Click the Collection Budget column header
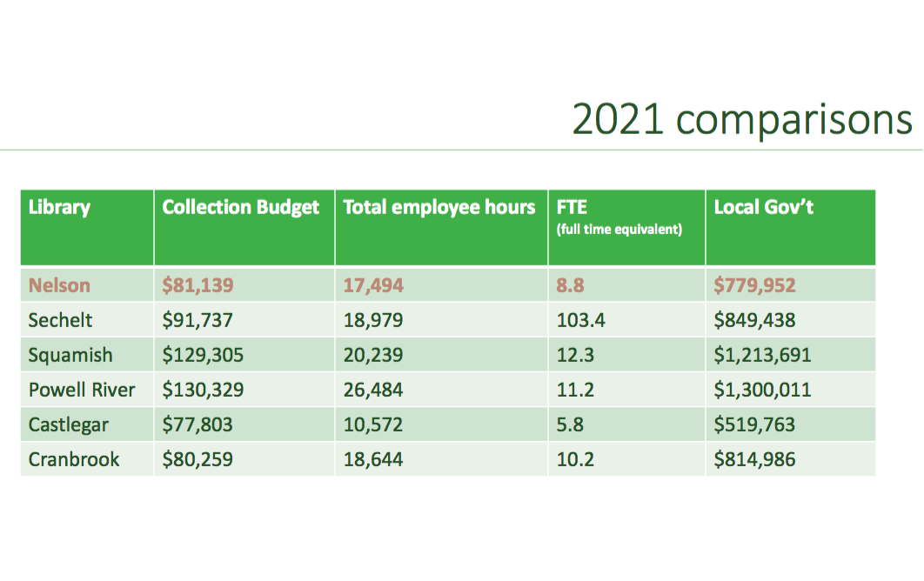The width and height of the screenshot is (924, 581). (241, 208)
